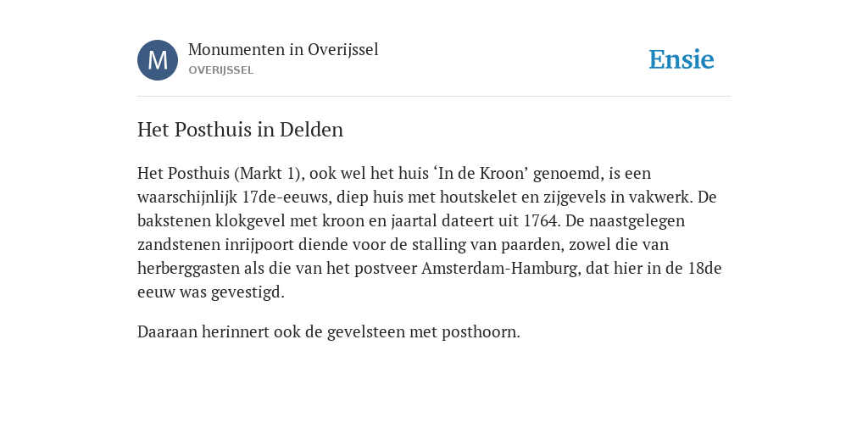Click the word 'Amsterdam-Hamburg' in the paragraph
The image size is (868, 434).
click(x=501, y=269)
